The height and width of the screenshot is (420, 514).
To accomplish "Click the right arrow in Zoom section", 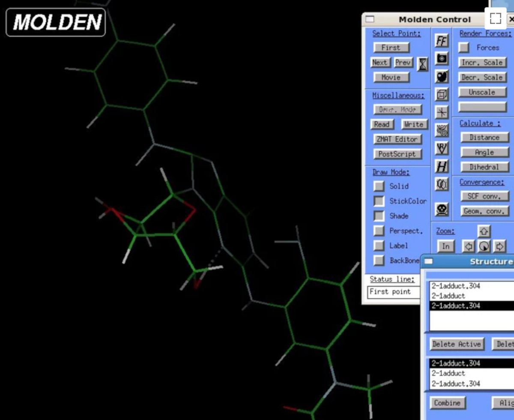I will point(499,246).
